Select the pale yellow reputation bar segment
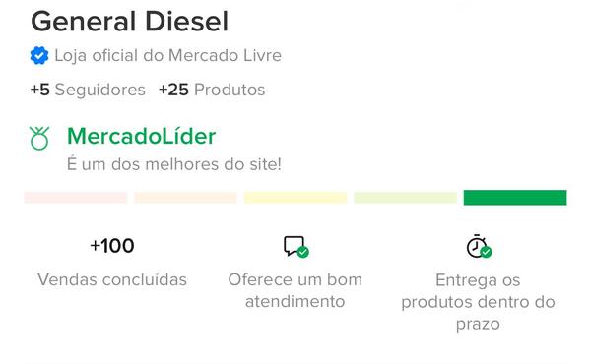Viewport: 591px width, 364px height. click(295, 198)
